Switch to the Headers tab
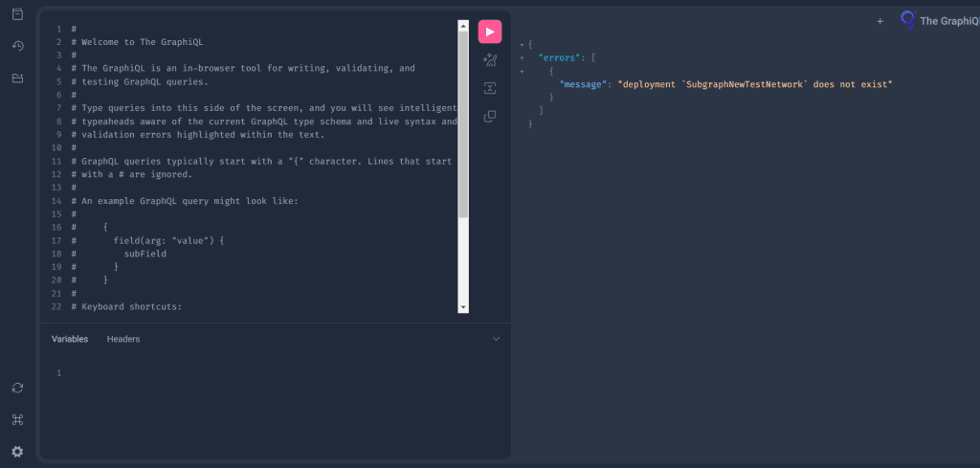Viewport: 980px width, 468px height. [x=123, y=339]
